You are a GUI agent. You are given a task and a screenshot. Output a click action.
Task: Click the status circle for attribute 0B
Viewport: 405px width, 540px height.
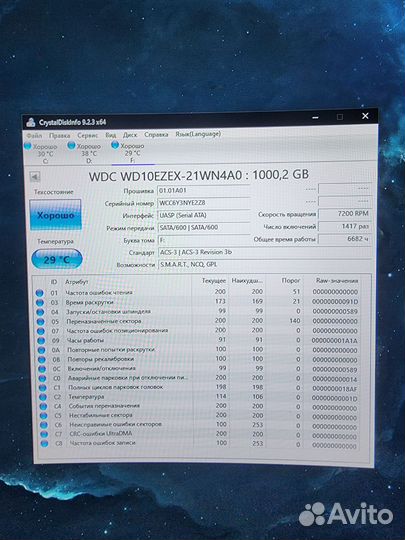pyautogui.click(x=42, y=360)
